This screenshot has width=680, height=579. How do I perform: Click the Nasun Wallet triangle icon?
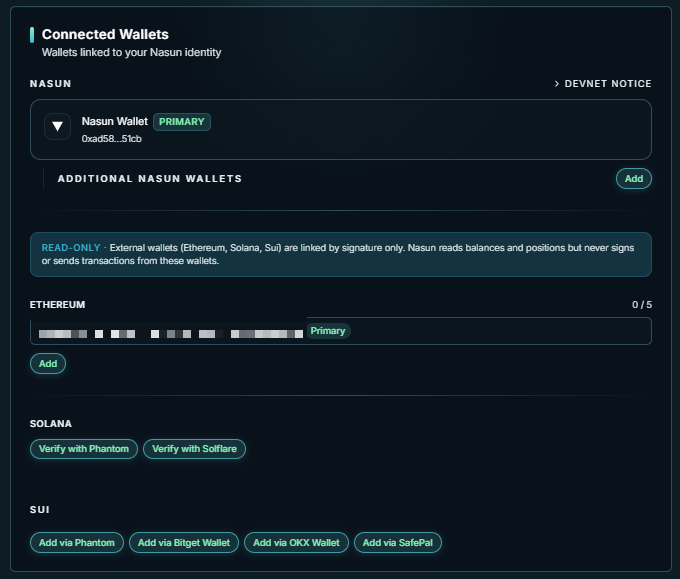coord(57,127)
